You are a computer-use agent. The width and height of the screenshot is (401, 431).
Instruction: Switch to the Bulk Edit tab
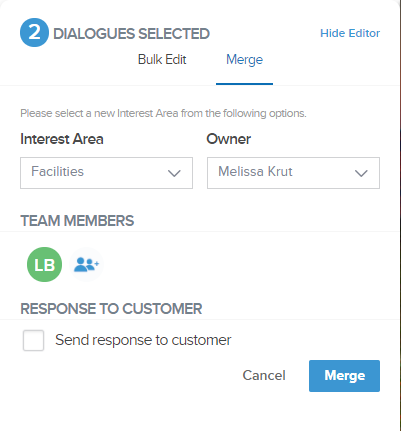(162, 60)
